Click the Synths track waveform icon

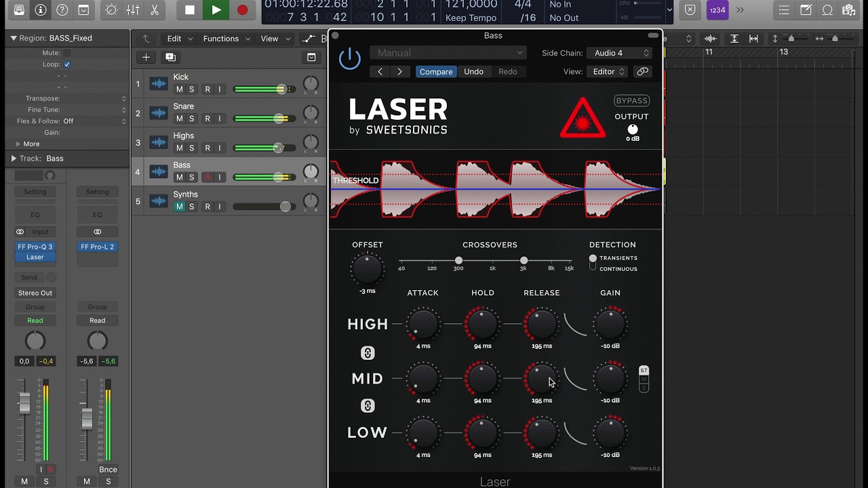click(x=159, y=201)
